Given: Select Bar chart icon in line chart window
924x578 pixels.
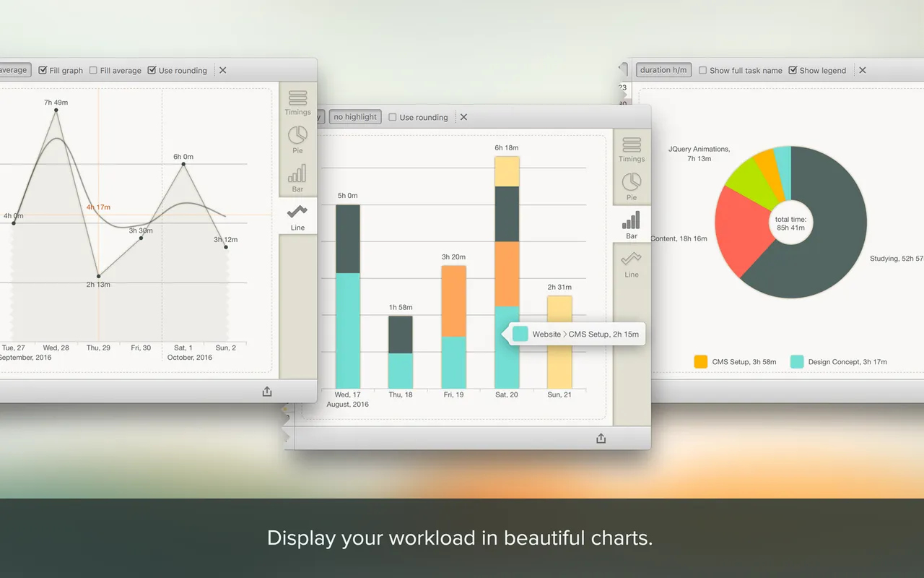Looking at the screenshot, I should [x=297, y=177].
